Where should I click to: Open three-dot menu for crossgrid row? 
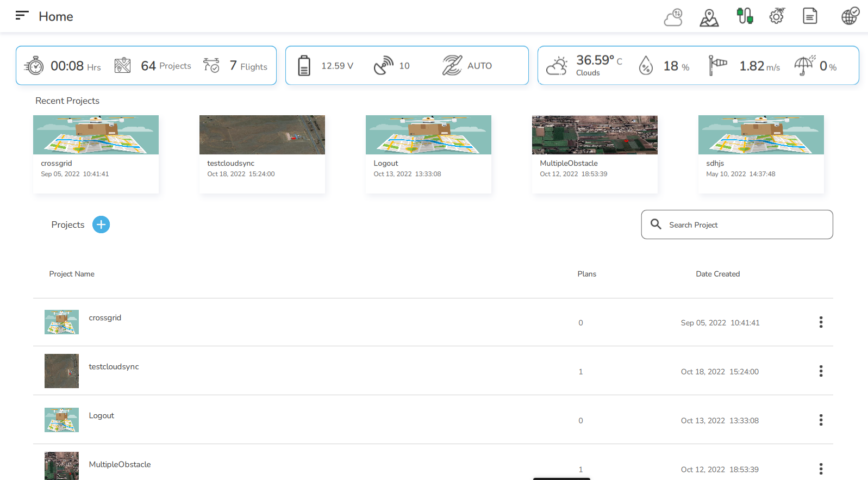click(821, 322)
